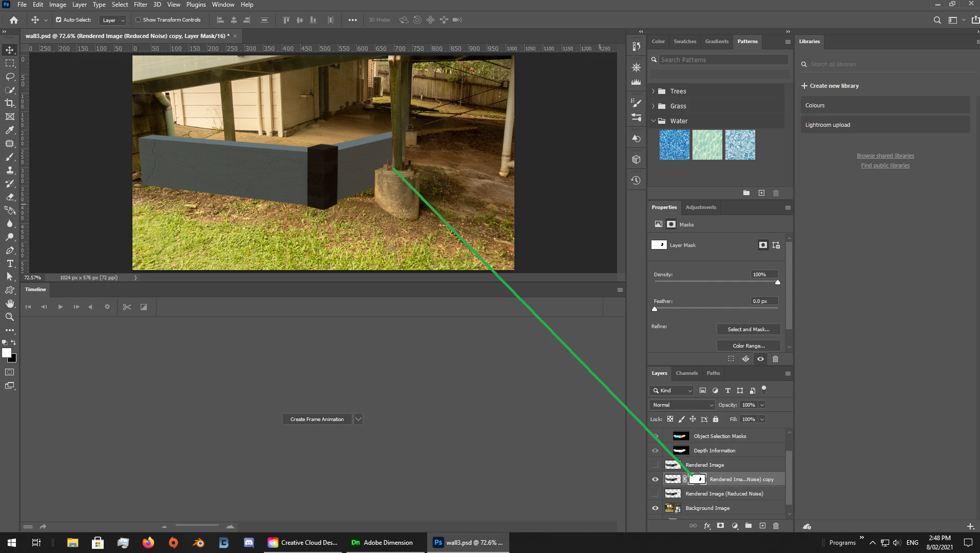Expand the Grass pattern folder
The image size is (980, 553).
[653, 106]
